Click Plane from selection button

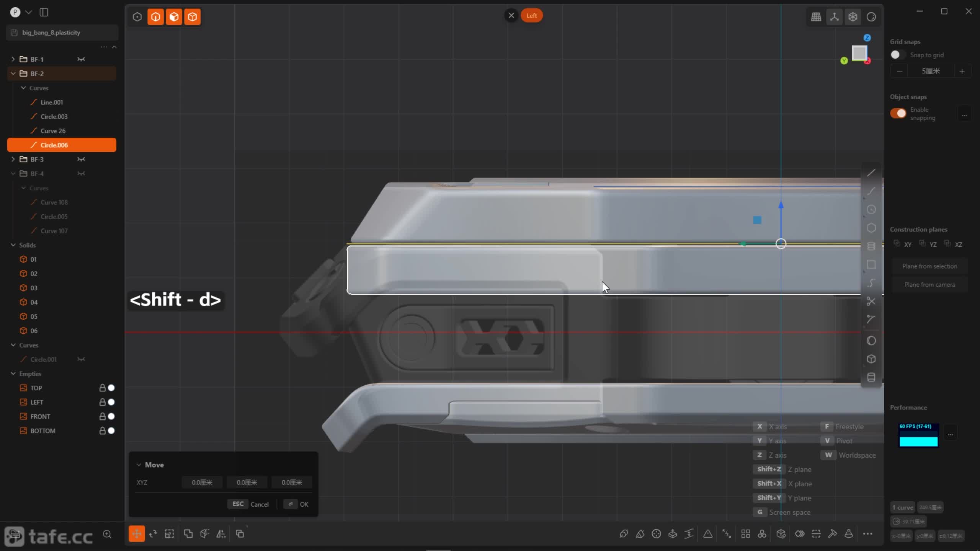pos(929,266)
